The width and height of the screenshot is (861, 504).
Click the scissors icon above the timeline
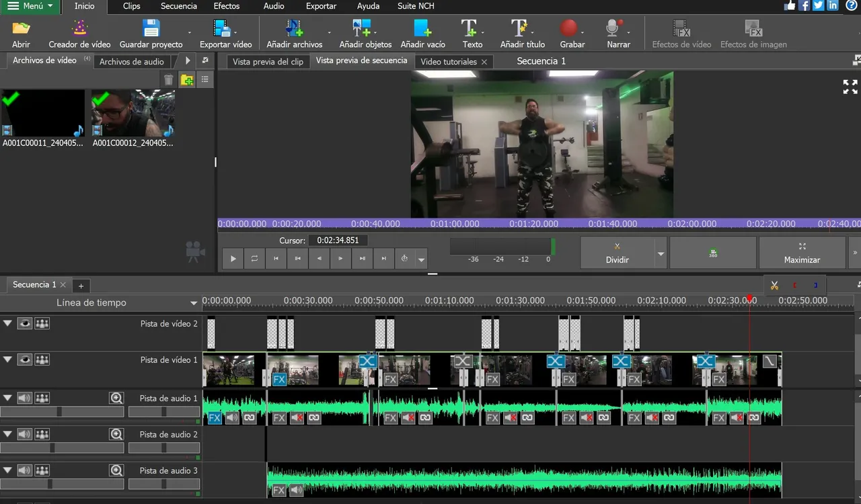[x=774, y=286]
